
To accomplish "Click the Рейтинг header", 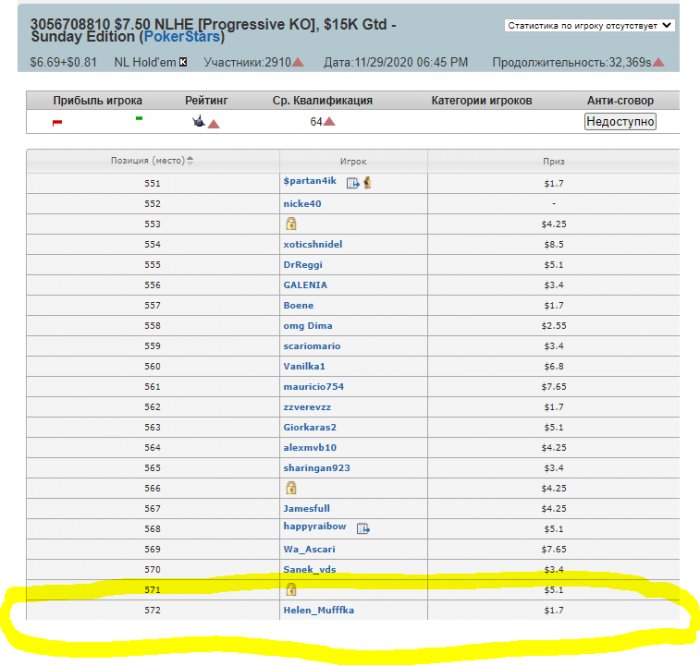I will click(206, 100).
